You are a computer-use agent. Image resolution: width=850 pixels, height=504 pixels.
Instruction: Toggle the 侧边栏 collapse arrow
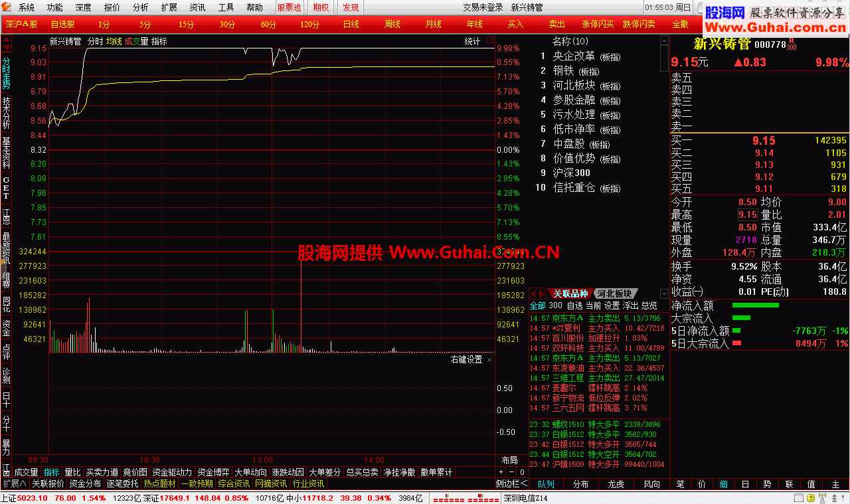[x=511, y=483]
